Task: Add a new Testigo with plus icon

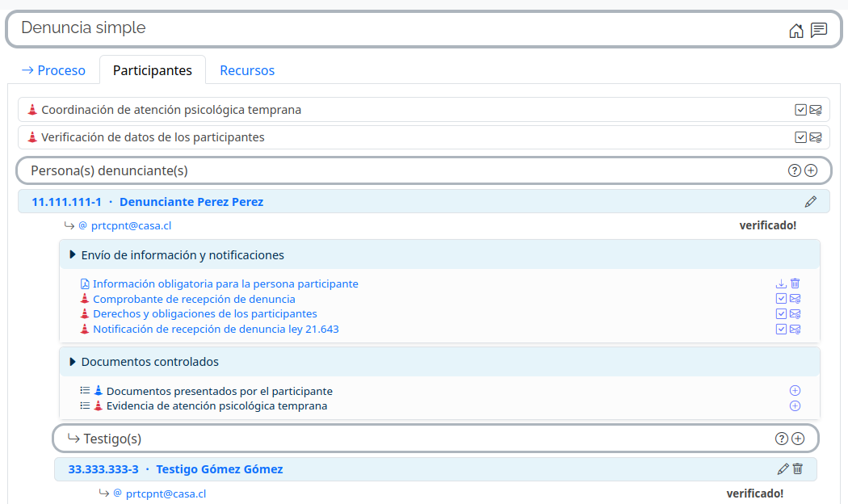Action: click(x=798, y=439)
